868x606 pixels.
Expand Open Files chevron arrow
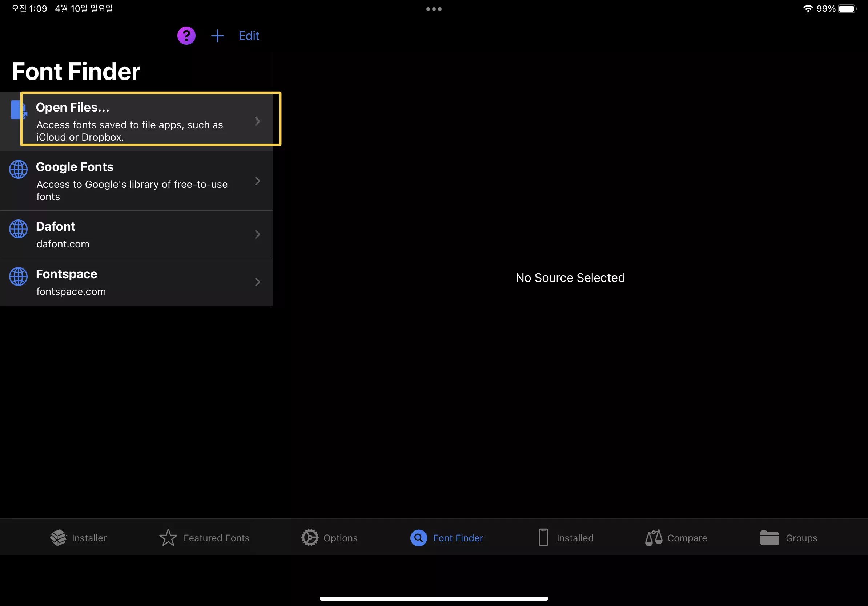[257, 121]
